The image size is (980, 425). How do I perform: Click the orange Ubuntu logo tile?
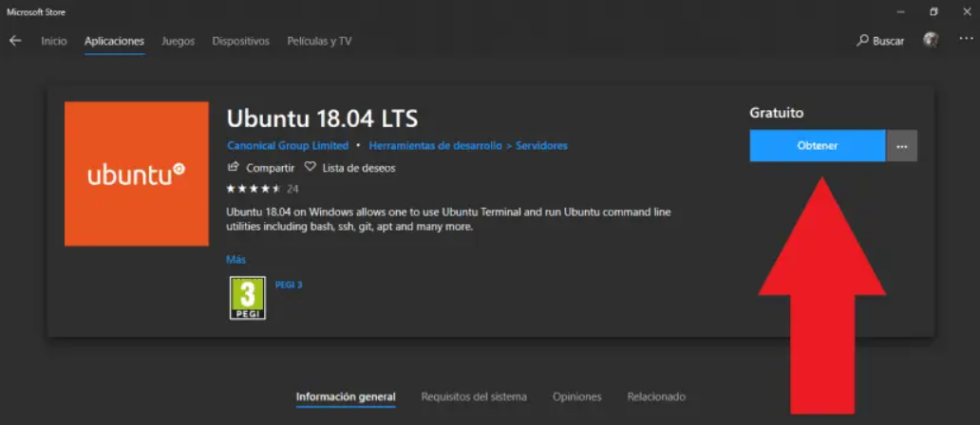tap(137, 174)
